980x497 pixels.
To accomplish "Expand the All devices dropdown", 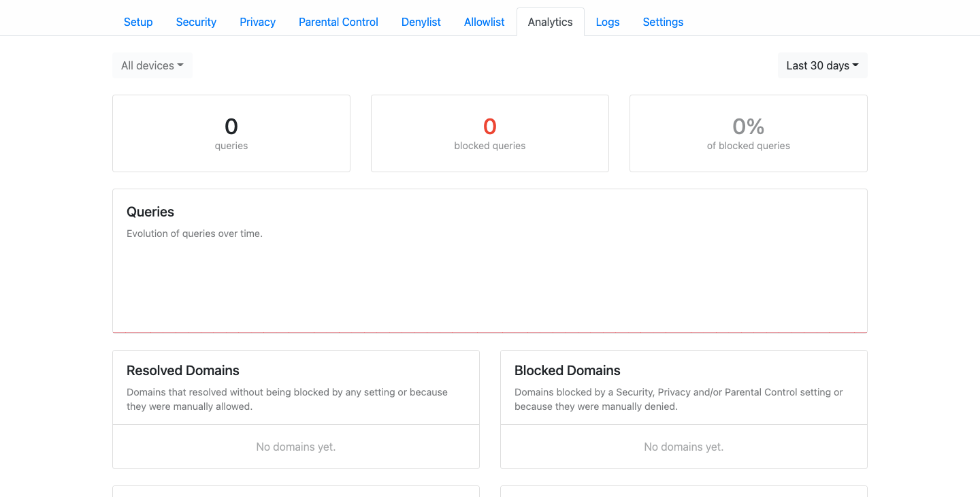I will 152,65.
